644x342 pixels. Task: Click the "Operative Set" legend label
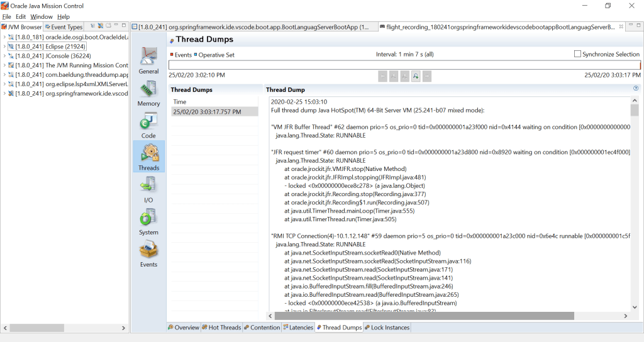pos(216,55)
